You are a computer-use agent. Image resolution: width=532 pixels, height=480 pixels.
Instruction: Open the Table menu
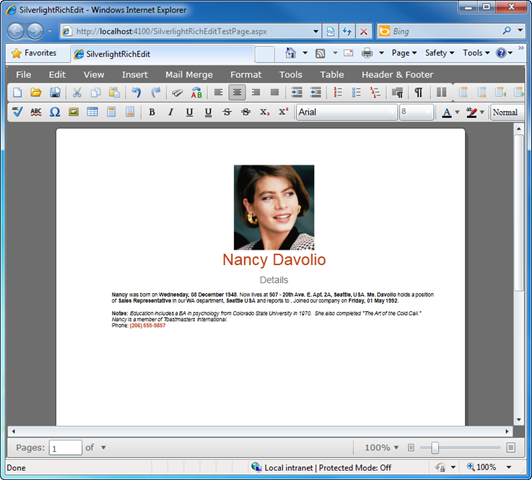332,75
